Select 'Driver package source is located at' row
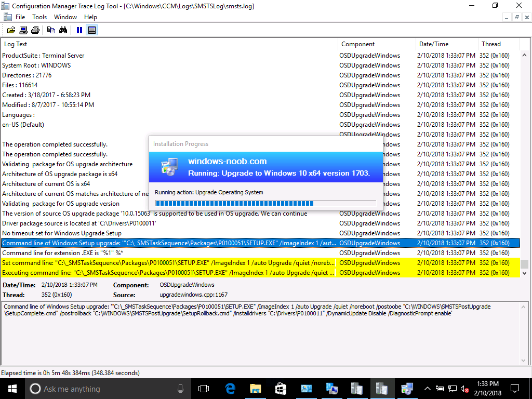This screenshot has width=532, height=399. click(x=260, y=223)
